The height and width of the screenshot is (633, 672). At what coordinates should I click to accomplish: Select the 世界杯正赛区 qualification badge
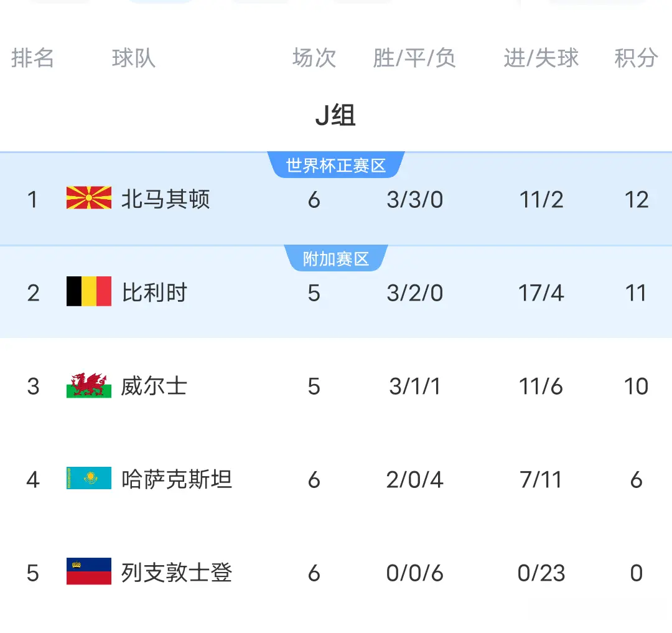pyautogui.click(x=336, y=165)
